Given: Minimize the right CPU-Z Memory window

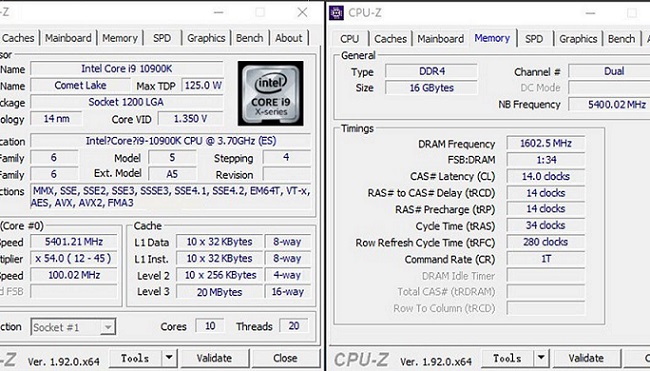Looking at the screenshot, I should pos(590,13).
